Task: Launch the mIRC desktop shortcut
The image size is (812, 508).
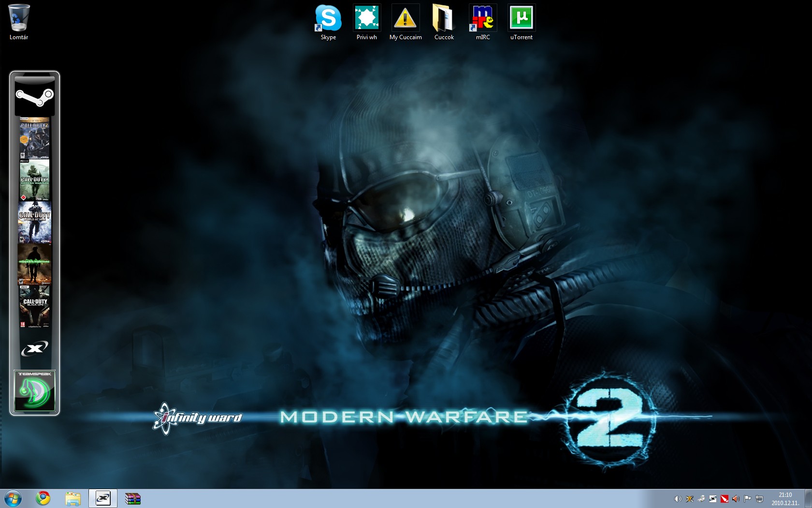Action: coord(483,22)
